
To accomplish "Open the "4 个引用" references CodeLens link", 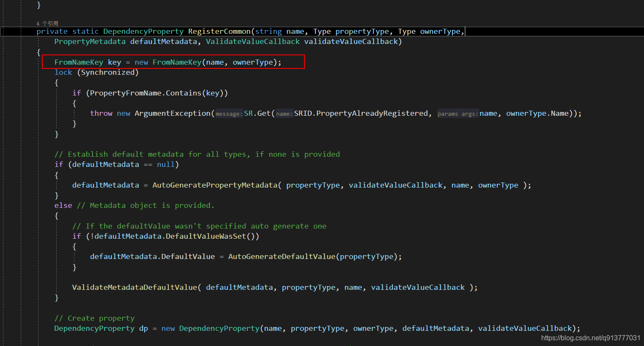I will 47,23.
